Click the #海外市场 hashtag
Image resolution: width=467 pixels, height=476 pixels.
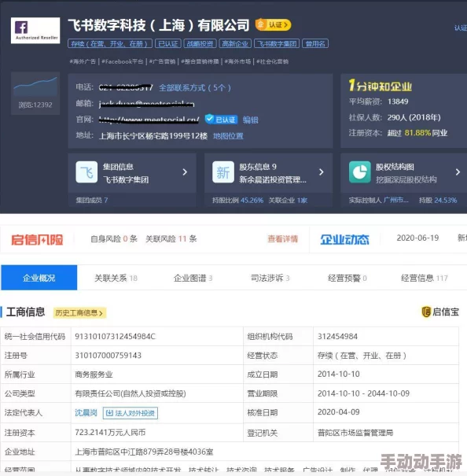(x=237, y=61)
